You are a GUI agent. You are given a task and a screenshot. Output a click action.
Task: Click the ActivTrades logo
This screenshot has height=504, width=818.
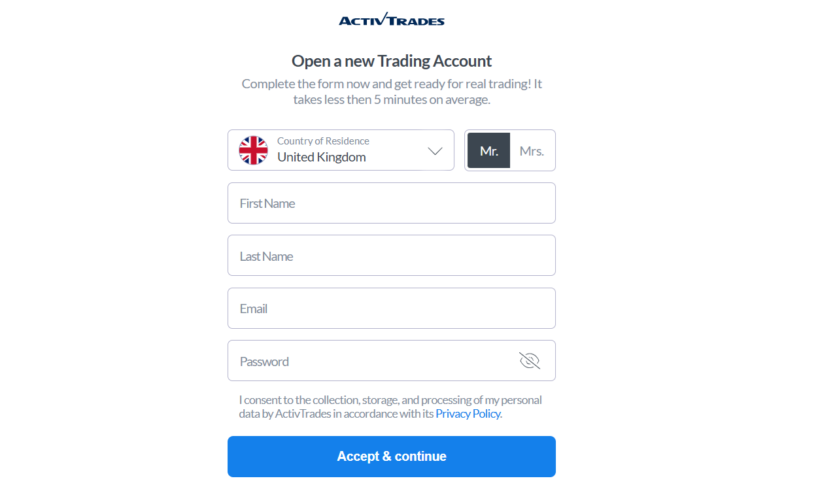coord(391,19)
